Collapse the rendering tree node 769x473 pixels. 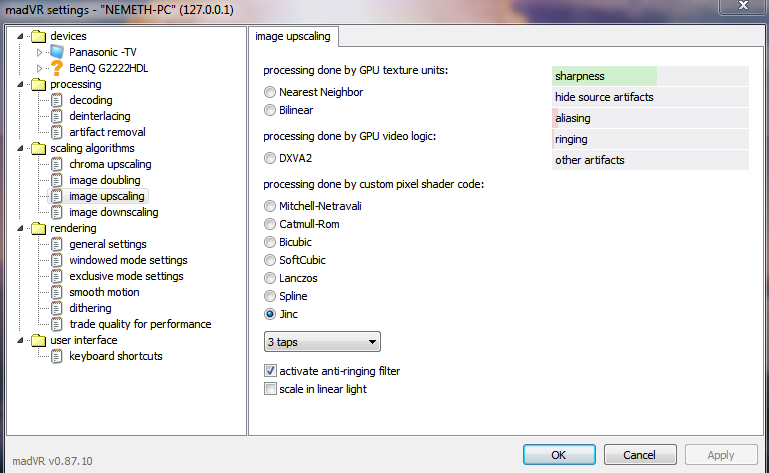tap(20, 228)
